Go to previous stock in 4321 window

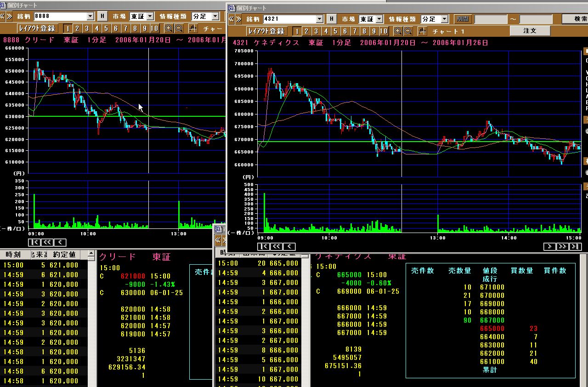click(x=231, y=19)
